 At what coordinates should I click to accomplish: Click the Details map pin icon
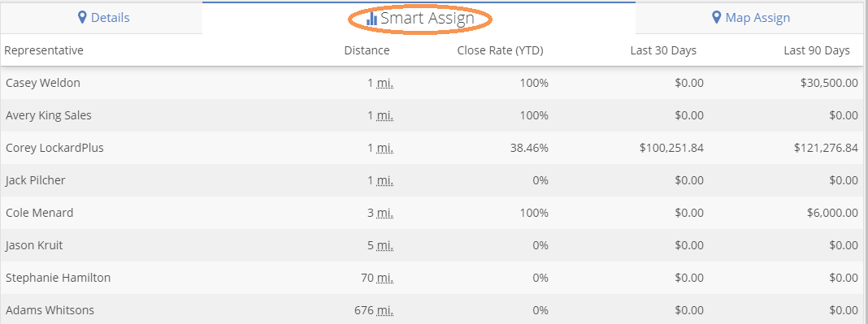[82, 18]
